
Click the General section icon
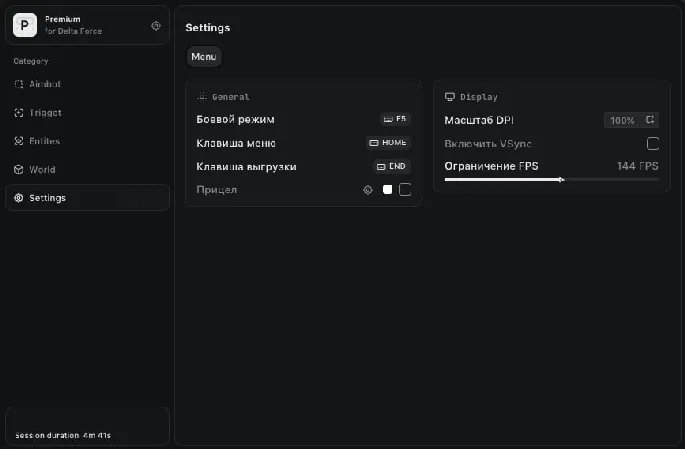pyautogui.click(x=202, y=97)
